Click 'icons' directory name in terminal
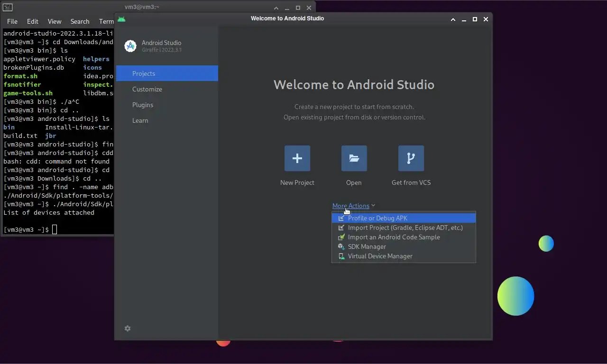Image resolution: width=607 pixels, height=364 pixels. (x=92, y=67)
